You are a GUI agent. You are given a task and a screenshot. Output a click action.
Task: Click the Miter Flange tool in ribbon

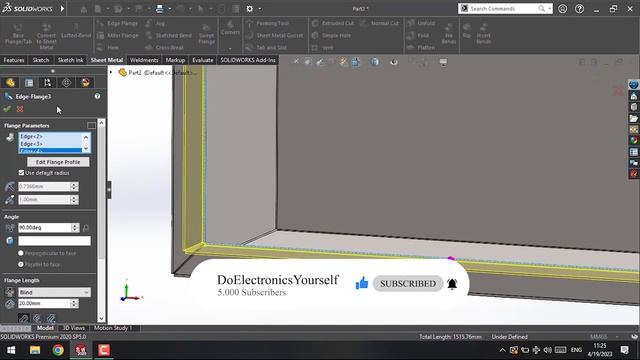pyautogui.click(x=118, y=36)
